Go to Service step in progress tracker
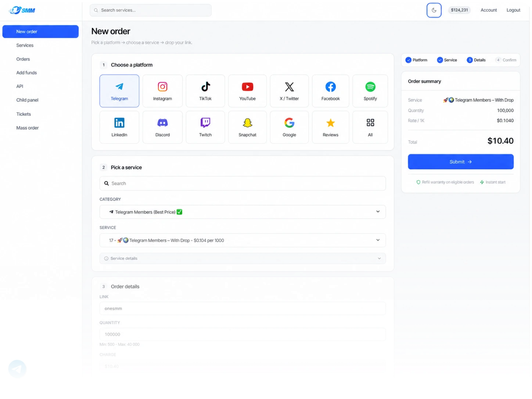The height and width of the screenshot is (399, 532). coord(447,60)
